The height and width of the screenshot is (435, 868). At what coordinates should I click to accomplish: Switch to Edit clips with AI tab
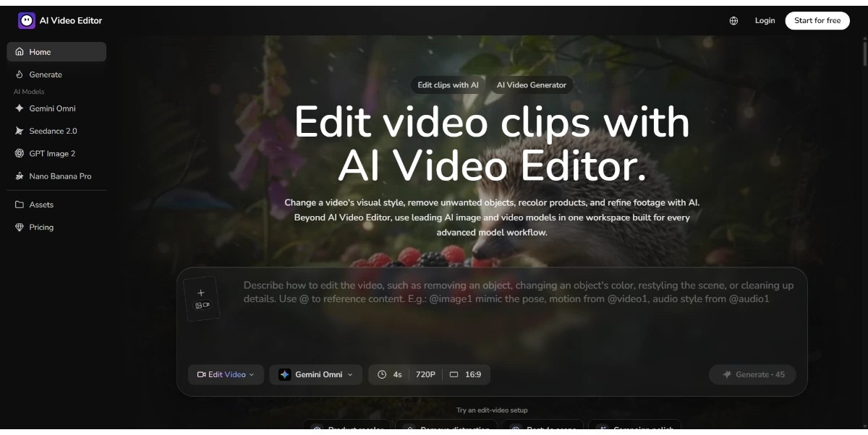click(448, 85)
